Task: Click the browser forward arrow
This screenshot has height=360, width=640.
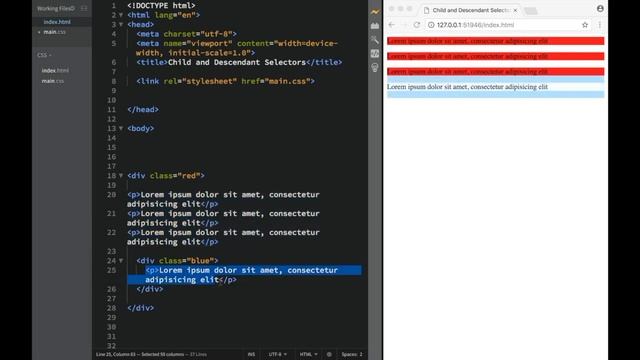Action: [x=404, y=25]
